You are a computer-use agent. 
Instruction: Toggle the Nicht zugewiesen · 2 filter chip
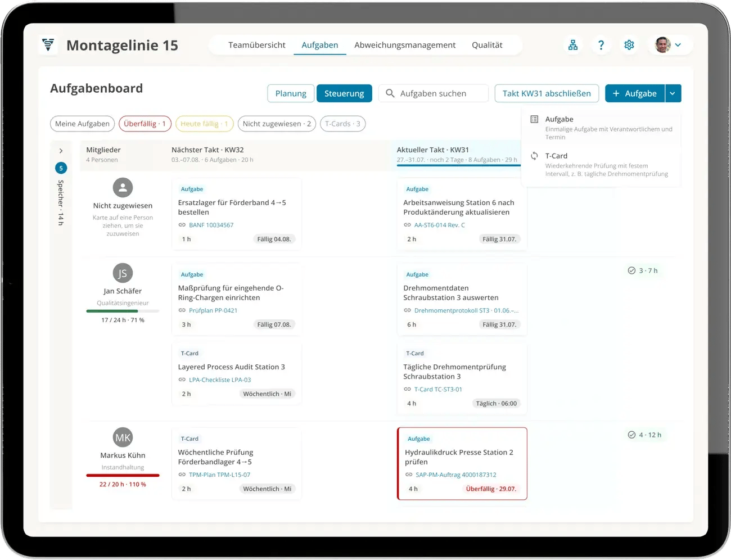tap(277, 124)
